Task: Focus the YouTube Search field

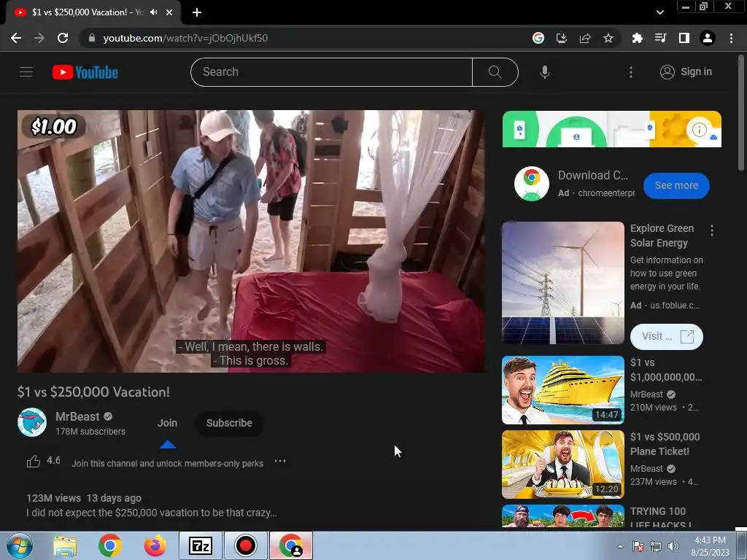Action: click(x=331, y=72)
